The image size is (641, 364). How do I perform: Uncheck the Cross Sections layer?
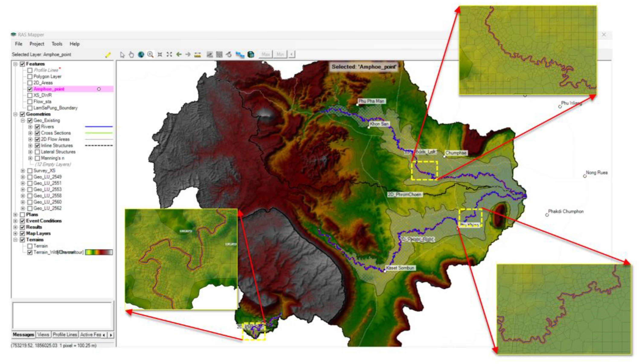38,133
